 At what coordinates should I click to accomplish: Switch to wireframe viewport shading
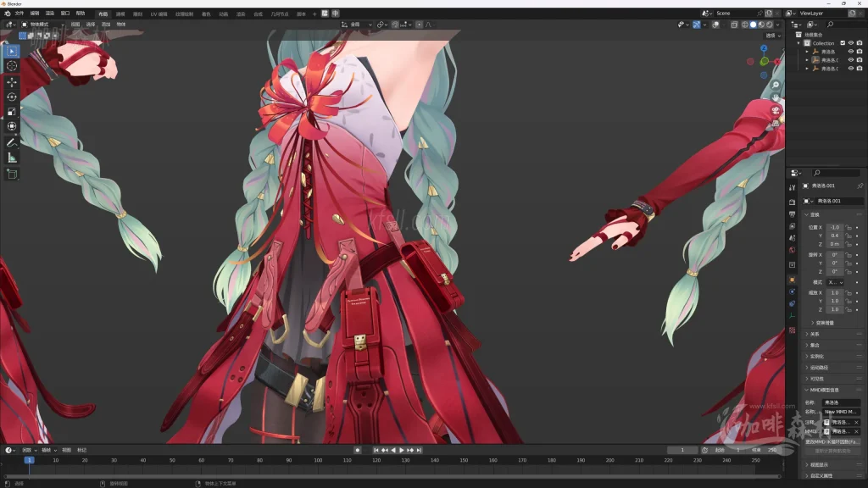[x=744, y=25]
